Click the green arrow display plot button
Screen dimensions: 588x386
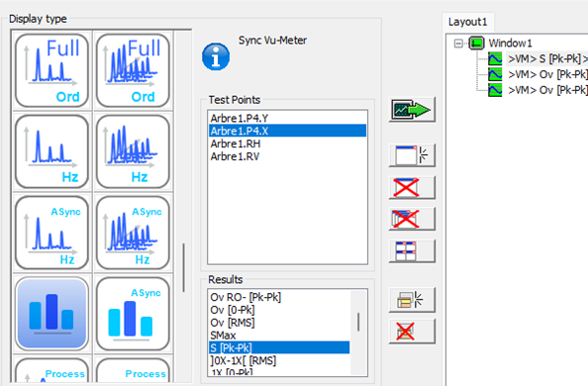(412, 110)
